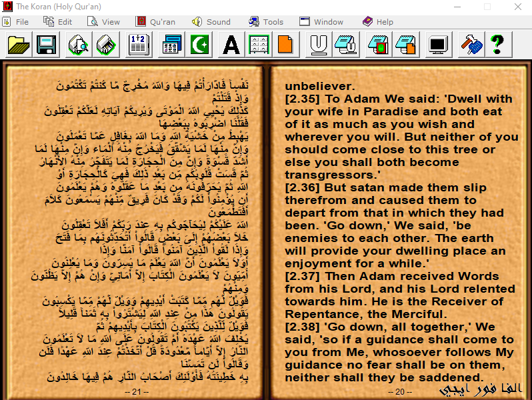Open the Sound menu
Viewport: 532px width, 400px height.
point(211,22)
